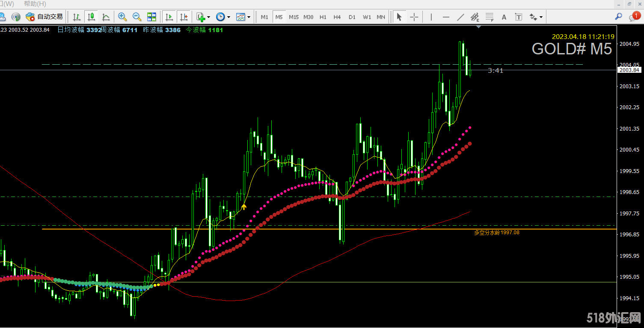Click the yellow arrow marker on chart

point(244,206)
